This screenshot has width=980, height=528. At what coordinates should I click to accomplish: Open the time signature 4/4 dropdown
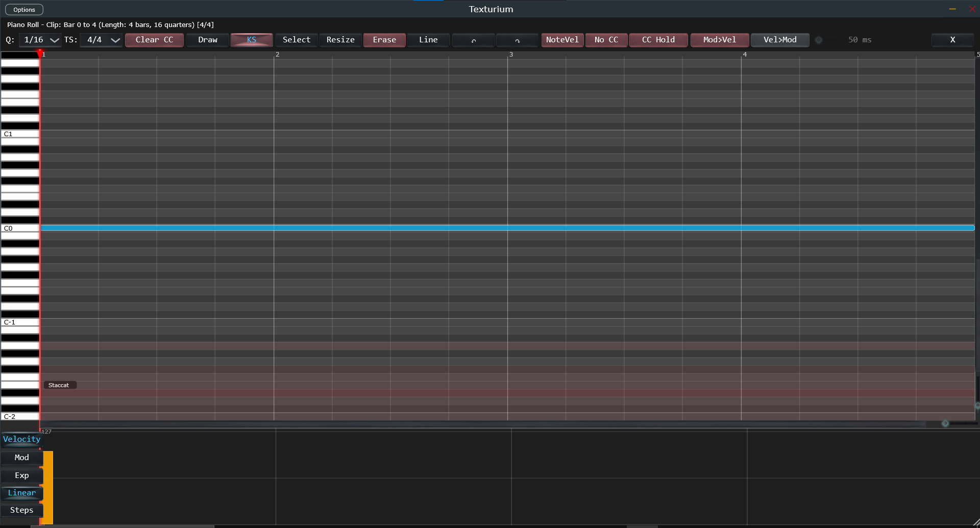[x=101, y=40]
